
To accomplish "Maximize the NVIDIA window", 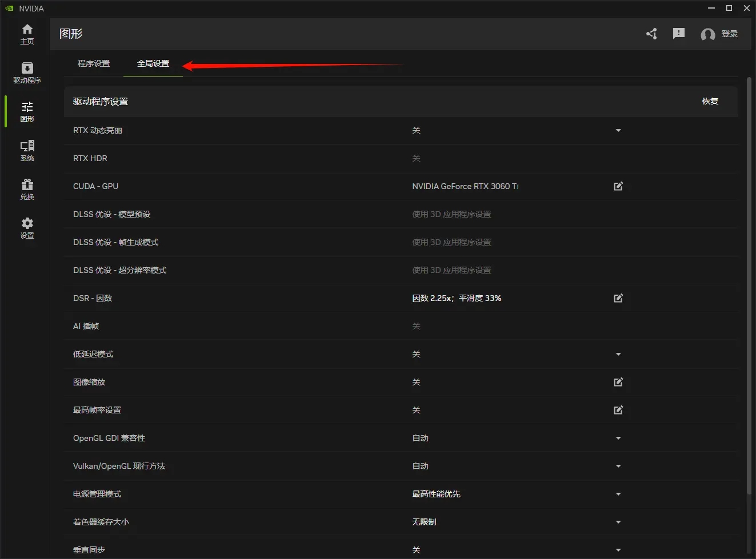I will click(x=729, y=8).
